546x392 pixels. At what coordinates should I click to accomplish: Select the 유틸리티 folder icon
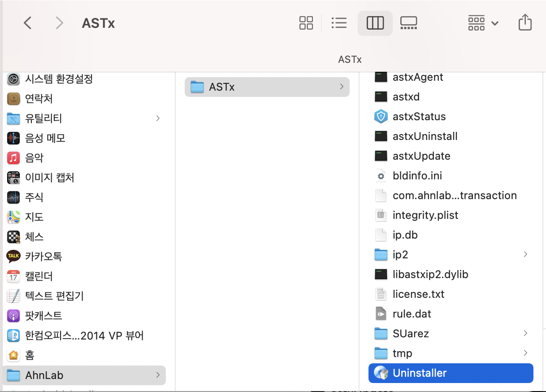point(13,118)
